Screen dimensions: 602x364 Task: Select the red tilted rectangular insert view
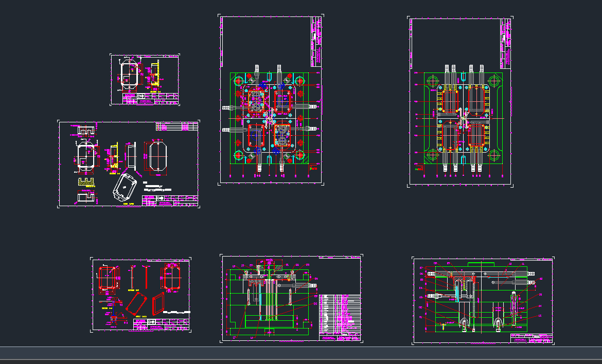pos(136,303)
